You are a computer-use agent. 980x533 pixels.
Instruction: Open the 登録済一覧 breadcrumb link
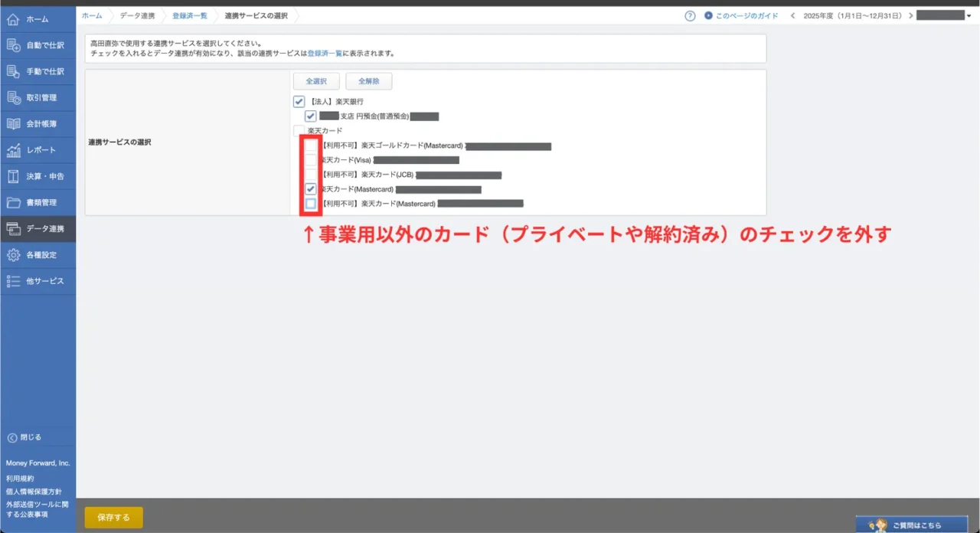[x=189, y=15]
